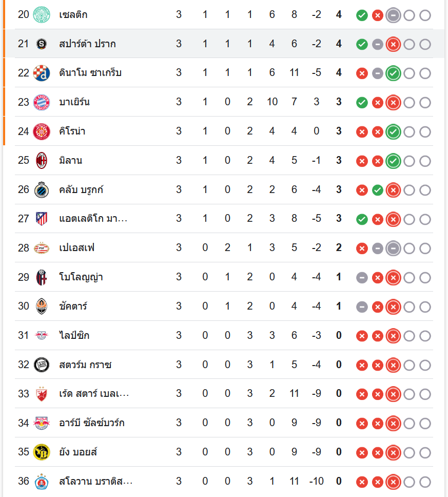The height and width of the screenshot is (497, 448).
Task: Click the Girona club crest
Action: (41, 131)
